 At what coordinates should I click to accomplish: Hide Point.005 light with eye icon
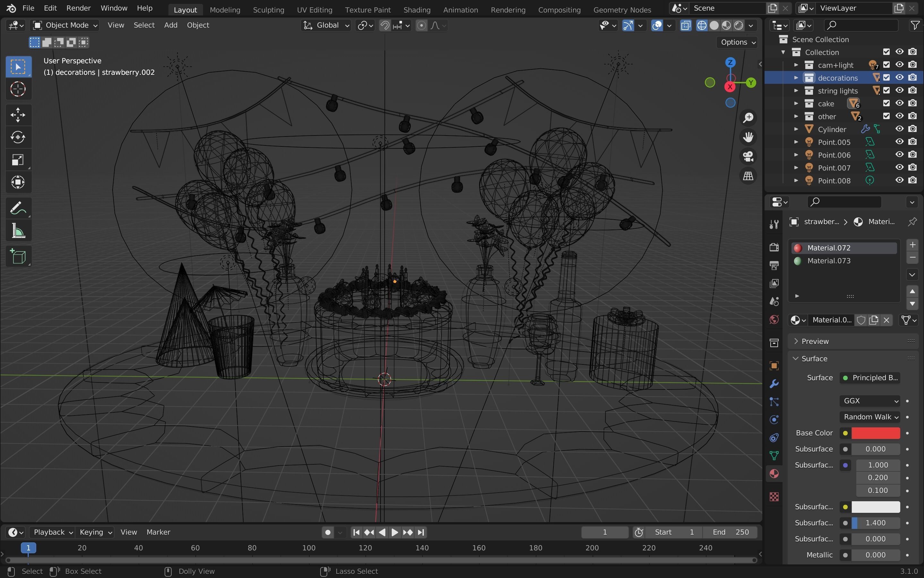pos(899,142)
